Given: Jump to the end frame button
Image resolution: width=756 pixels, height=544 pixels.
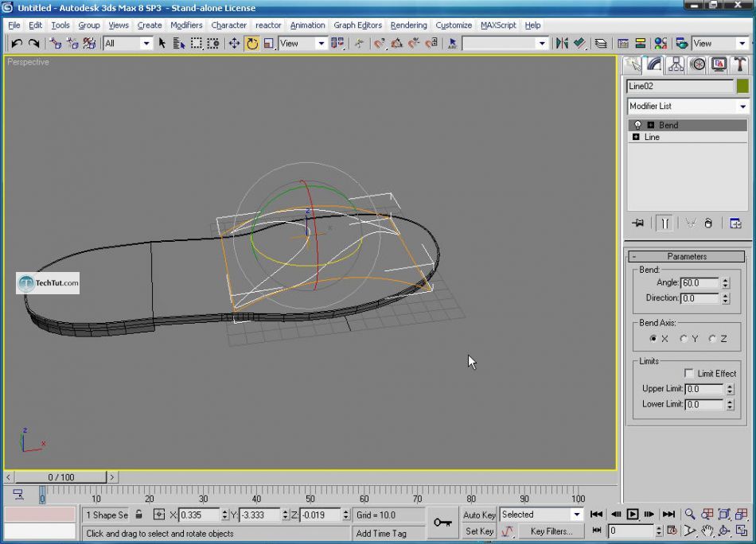Looking at the screenshot, I should coord(668,514).
